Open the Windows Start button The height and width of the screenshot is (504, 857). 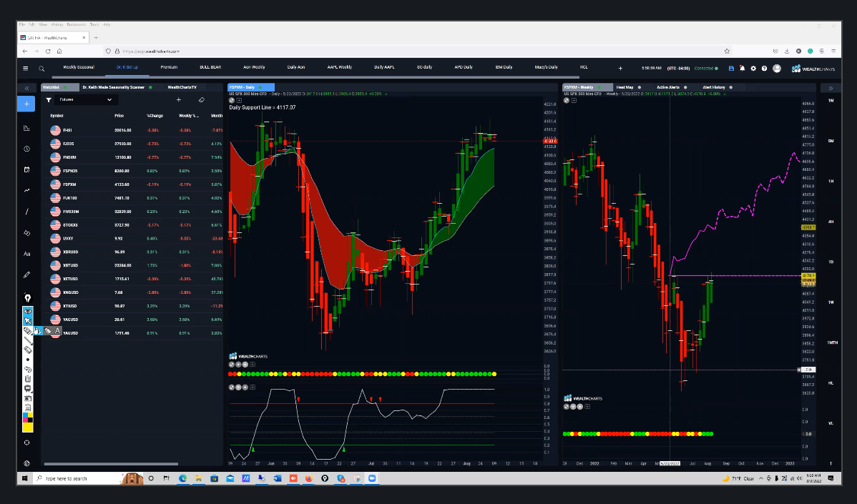tap(24, 478)
